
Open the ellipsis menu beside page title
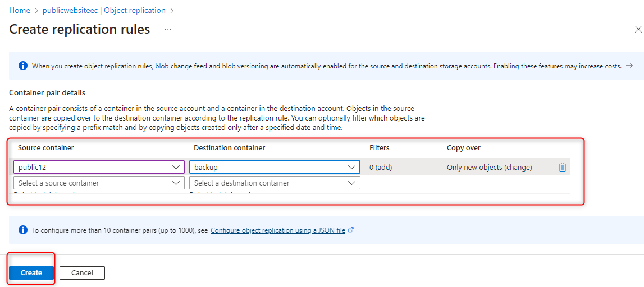pos(168,29)
